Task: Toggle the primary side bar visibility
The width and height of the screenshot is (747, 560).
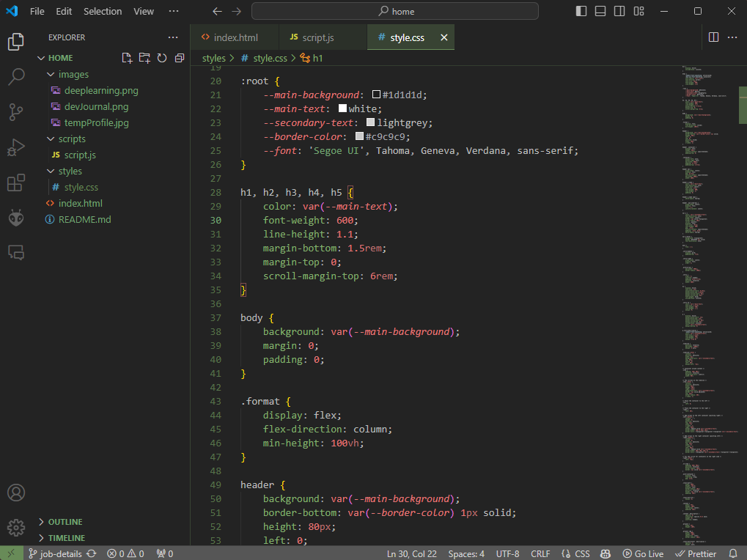Action: pos(581,11)
